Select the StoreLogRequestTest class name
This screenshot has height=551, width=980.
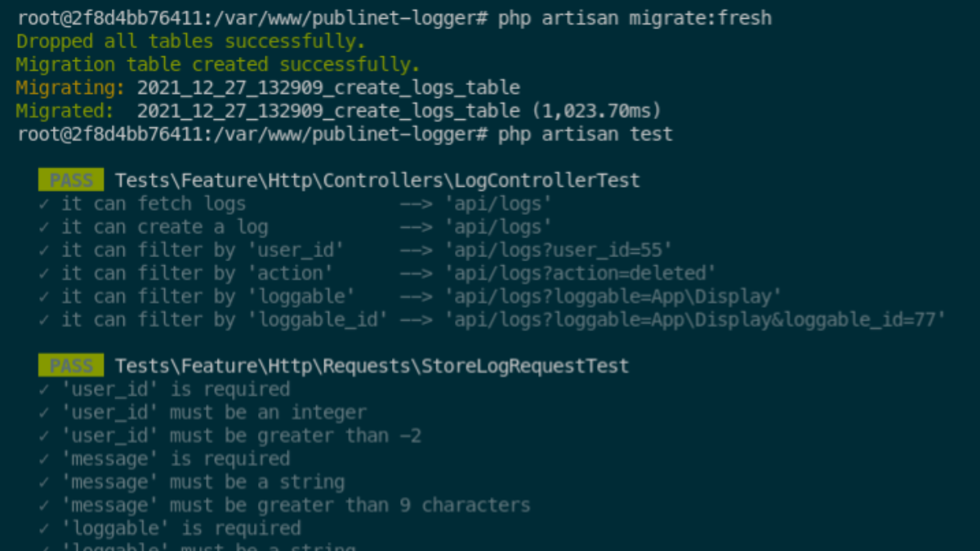(x=525, y=366)
